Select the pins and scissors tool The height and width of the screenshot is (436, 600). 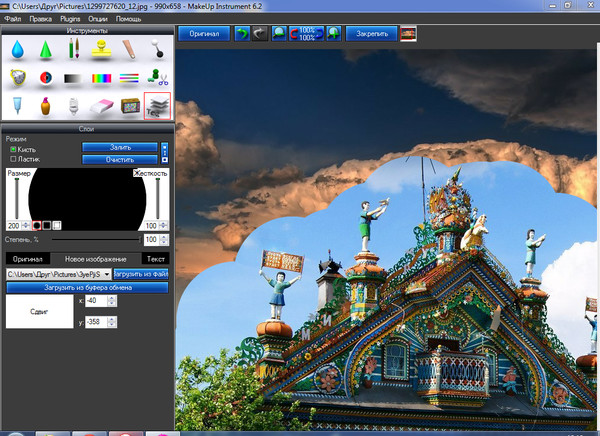coord(158,77)
